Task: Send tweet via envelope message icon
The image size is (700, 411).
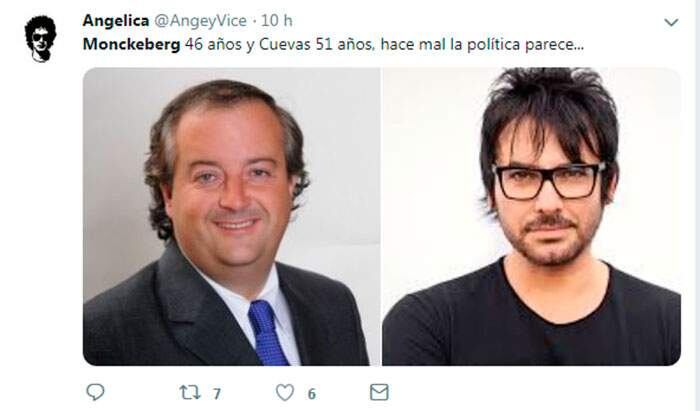Action: click(379, 392)
